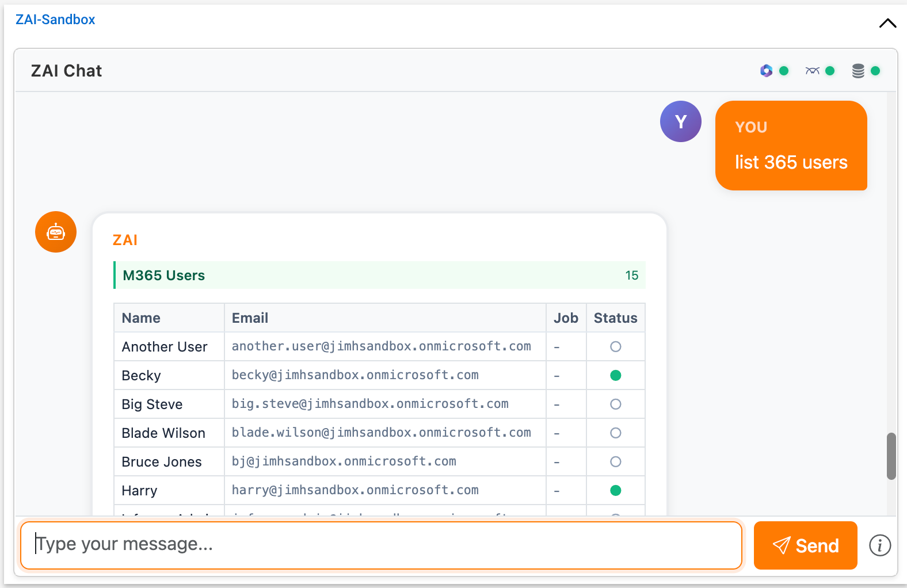Select the name Bruce Jones
The height and width of the screenshot is (588, 907).
(x=162, y=462)
